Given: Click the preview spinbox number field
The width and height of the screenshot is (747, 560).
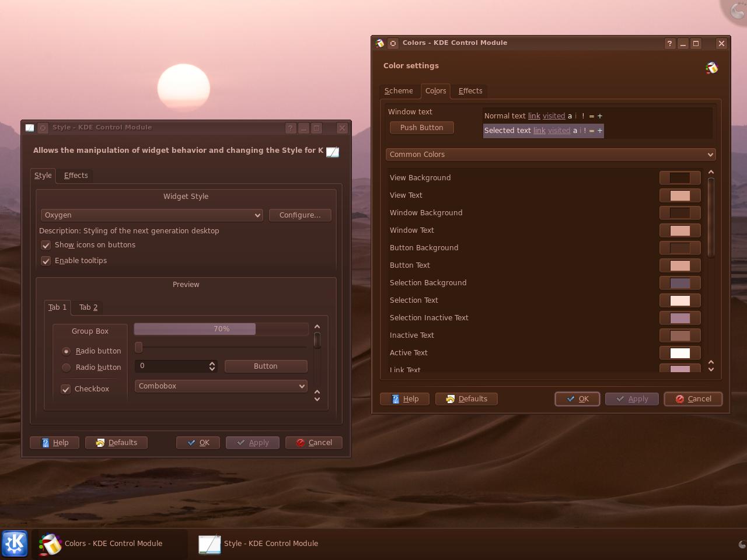Looking at the screenshot, I should [171, 366].
